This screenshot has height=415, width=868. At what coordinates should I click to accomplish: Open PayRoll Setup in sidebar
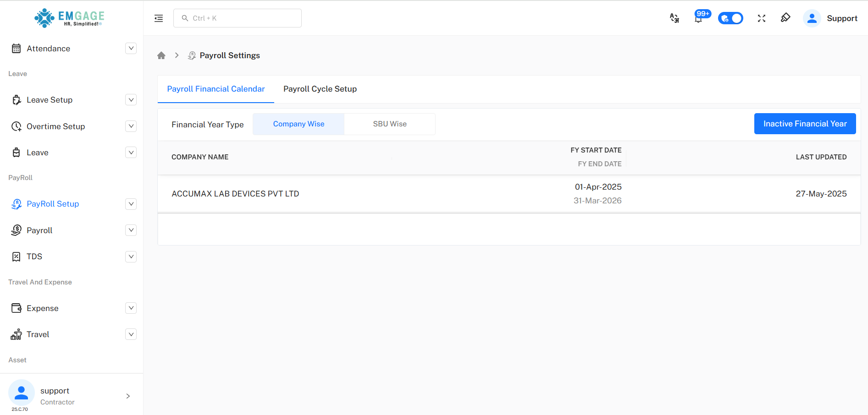53,204
